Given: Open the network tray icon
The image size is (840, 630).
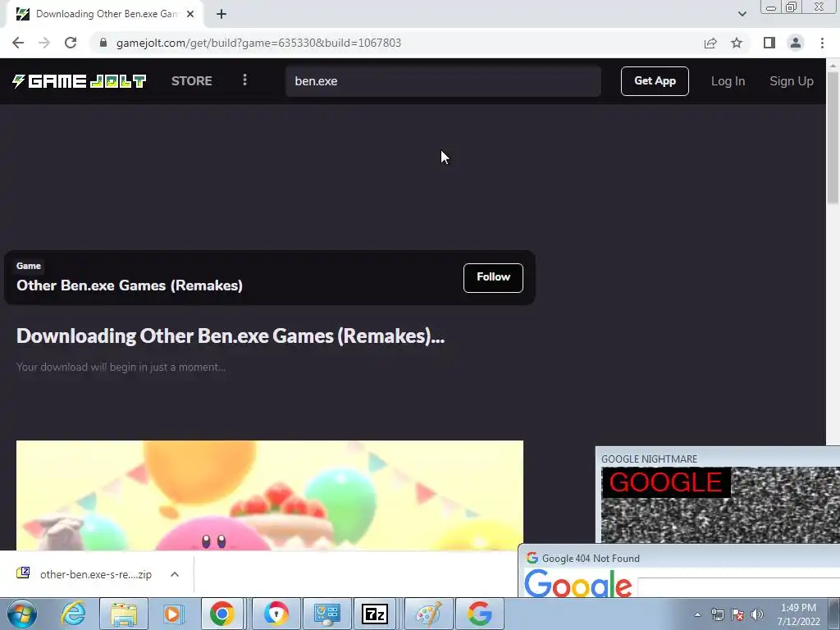Looking at the screenshot, I should coord(717,614).
